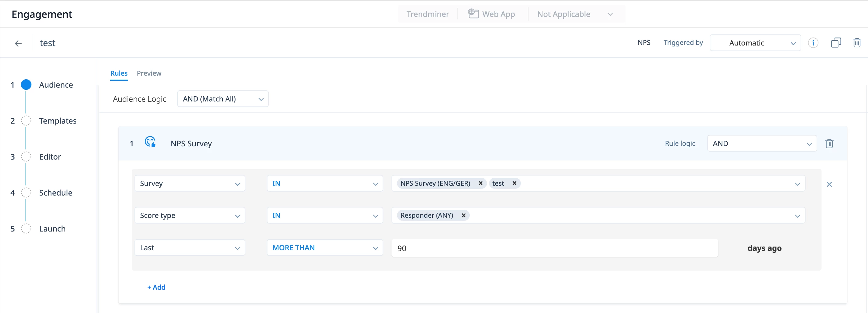Go to the Audience step

coord(56,85)
